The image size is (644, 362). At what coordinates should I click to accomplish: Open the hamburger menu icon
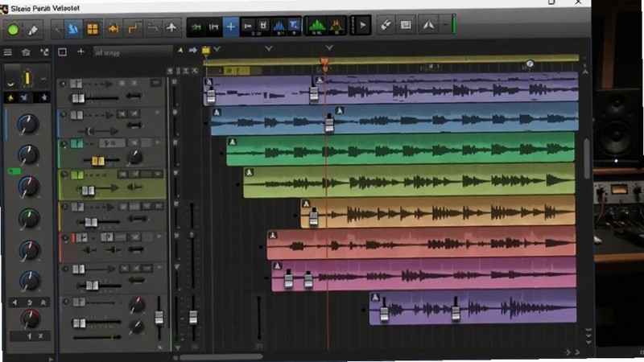click(8, 52)
